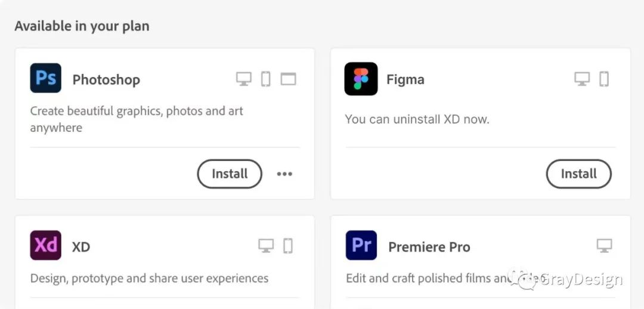The height and width of the screenshot is (309, 644).
Task: Click XD's mobile platform icon
Action: point(288,246)
